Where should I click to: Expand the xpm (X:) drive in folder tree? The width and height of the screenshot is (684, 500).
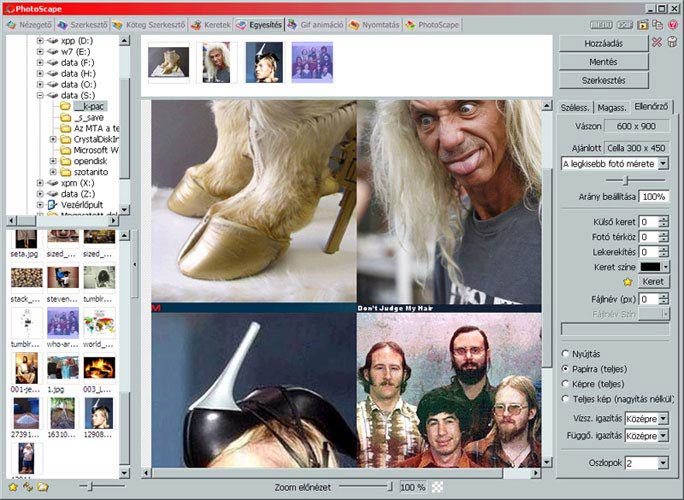40,184
